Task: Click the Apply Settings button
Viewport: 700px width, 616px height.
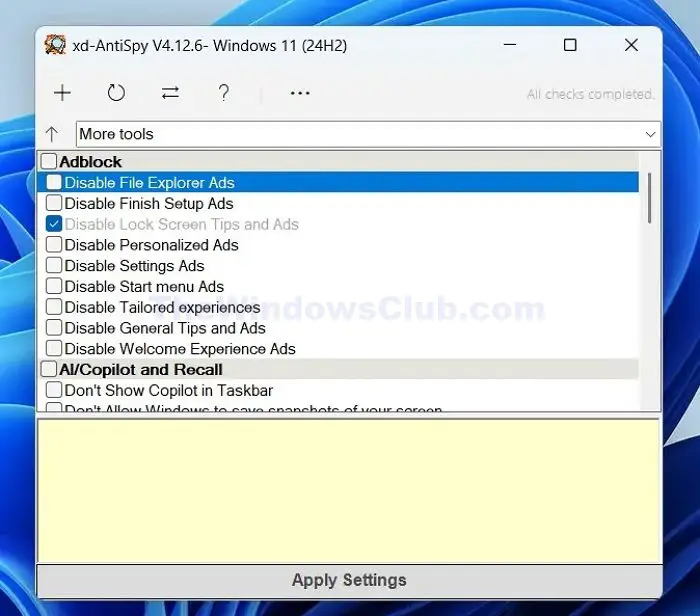Action: point(349,580)
